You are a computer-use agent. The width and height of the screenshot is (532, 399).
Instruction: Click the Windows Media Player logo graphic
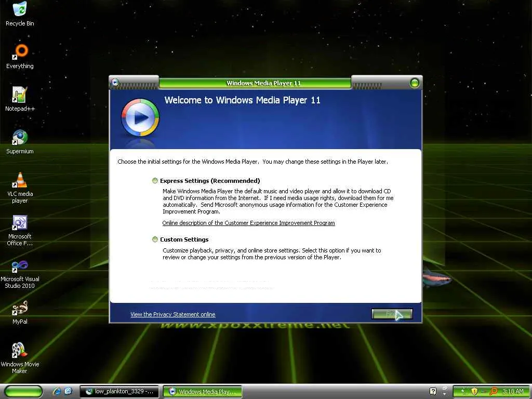[x=140, y=117]
